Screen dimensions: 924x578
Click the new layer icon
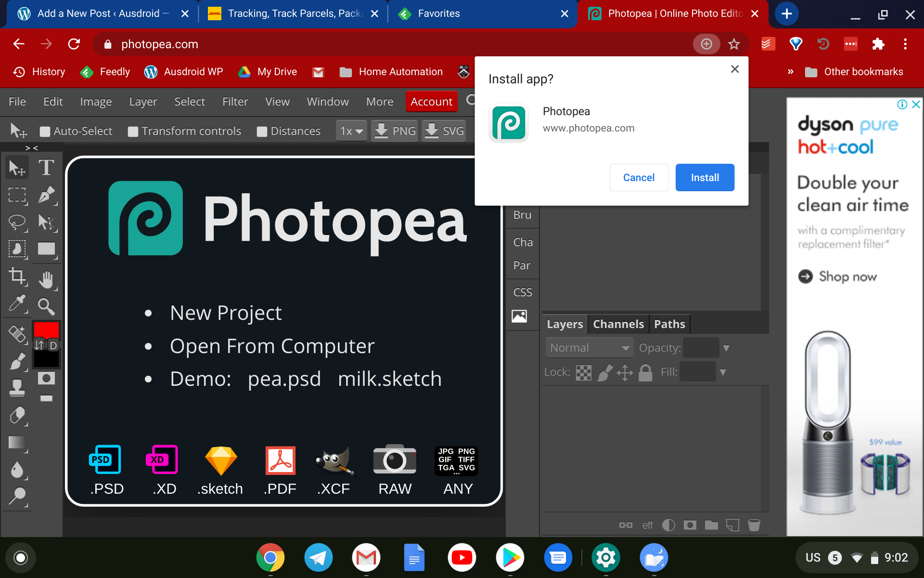click(x=732, y=525)
